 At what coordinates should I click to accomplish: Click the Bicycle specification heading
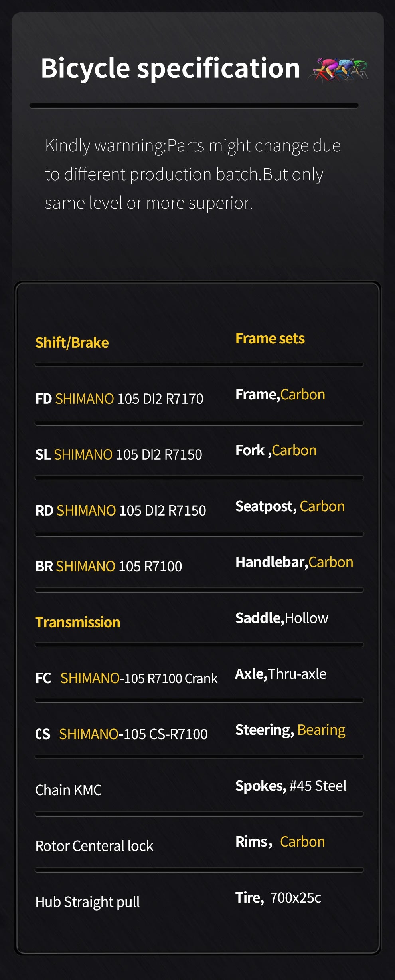coord(170,68)
